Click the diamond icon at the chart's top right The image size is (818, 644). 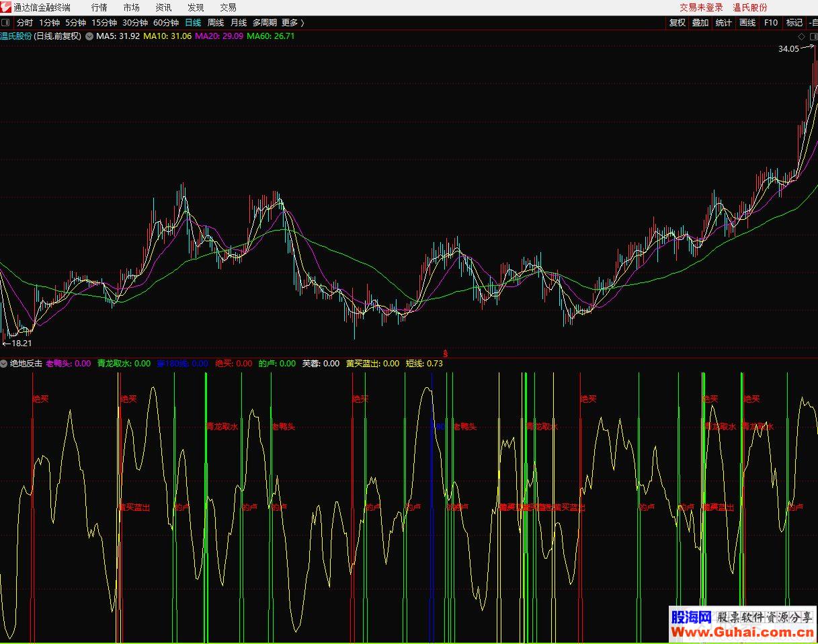tap(801, 36)
